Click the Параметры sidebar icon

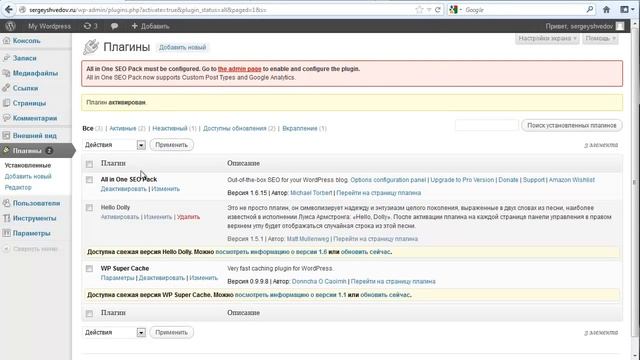tap(6, 233)
